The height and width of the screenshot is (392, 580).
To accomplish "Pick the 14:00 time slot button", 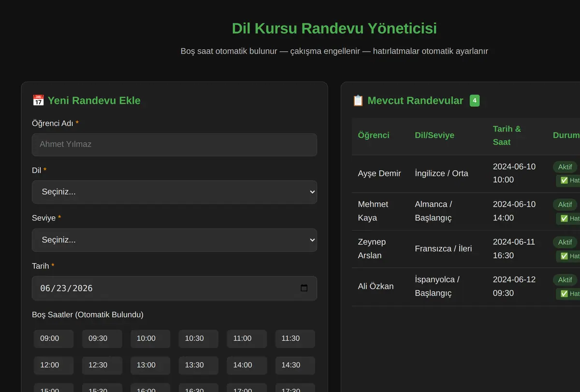I will pyautogui.click(x=247, y=365).
